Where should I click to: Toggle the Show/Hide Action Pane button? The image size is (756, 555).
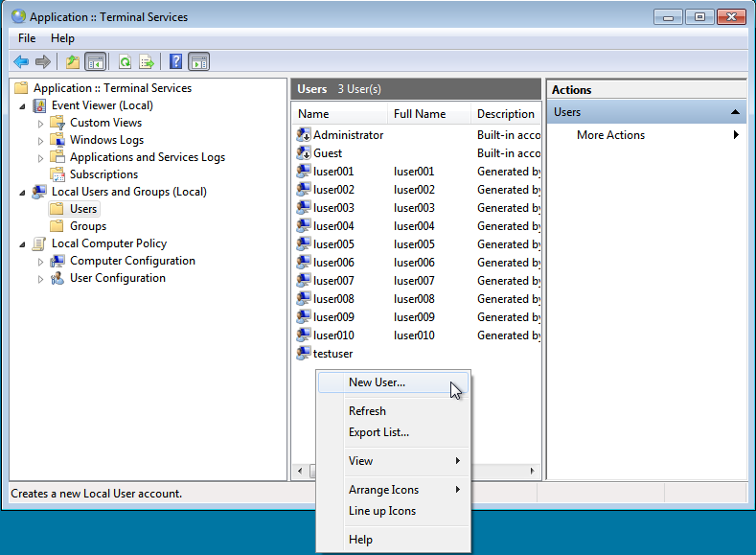(x=198, y=62)
